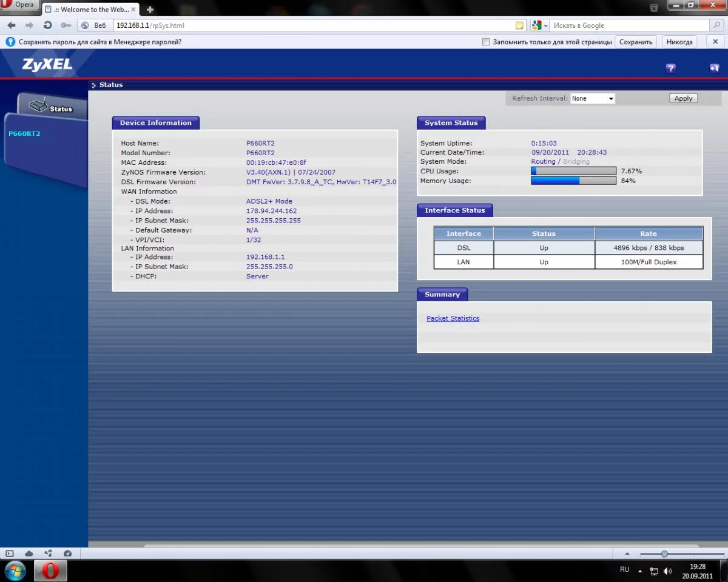The height and width of the screenshot is (582, 728).
Task: Adjust the page zoom slider
Action: coord(664,554)
